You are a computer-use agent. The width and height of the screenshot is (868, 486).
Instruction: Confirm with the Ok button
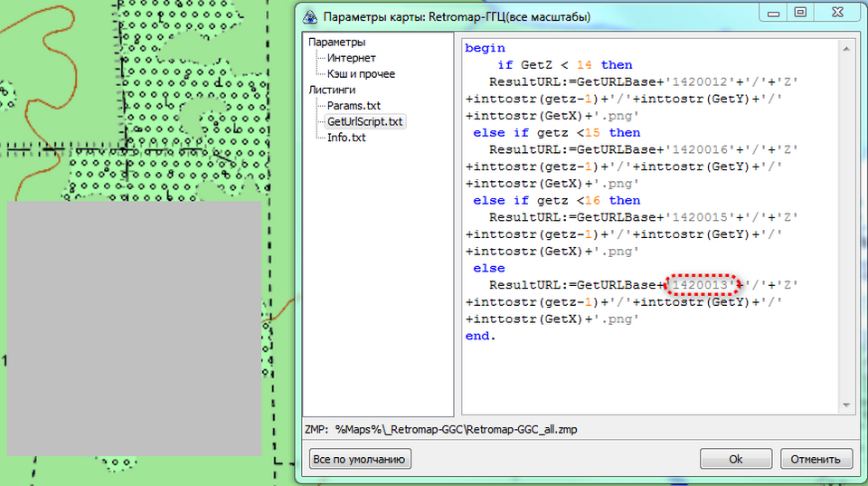pos(736,459)
